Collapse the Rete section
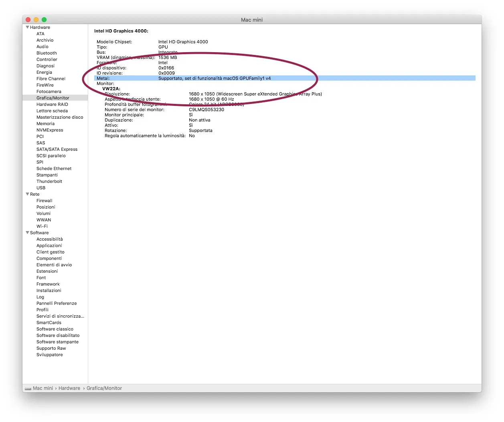Image resolution: width=504 pixels, height=422 pixels. point(27,194)
